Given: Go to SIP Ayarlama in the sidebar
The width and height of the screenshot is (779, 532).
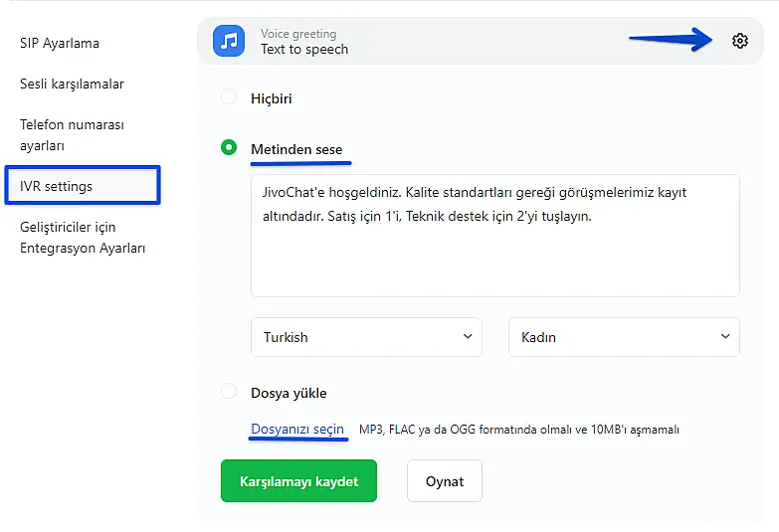Looking at the screenshot, I should pyautogui.click(x=60, y=43).
